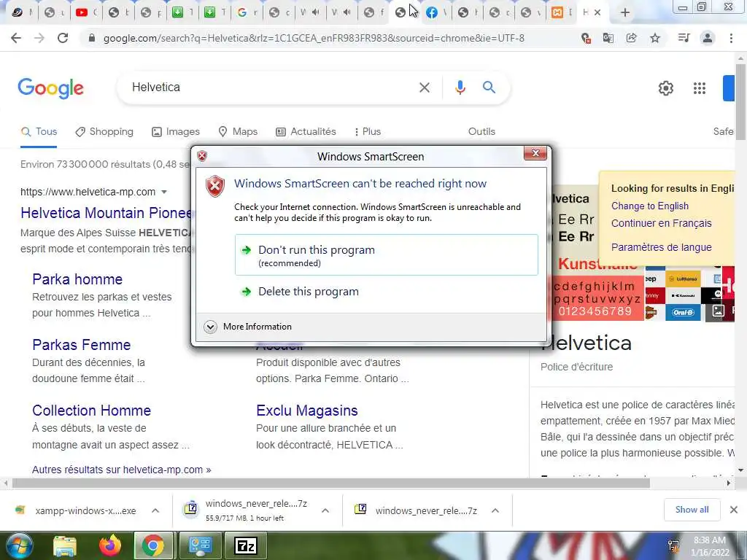Open Google settings gear icon
The height and width of the screenshot is (560, 747).
[x=666, y=88]
